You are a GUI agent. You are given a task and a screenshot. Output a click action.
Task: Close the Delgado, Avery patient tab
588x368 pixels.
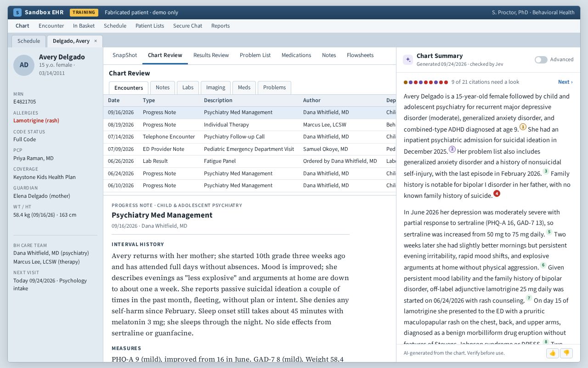(x=96, y=41)
